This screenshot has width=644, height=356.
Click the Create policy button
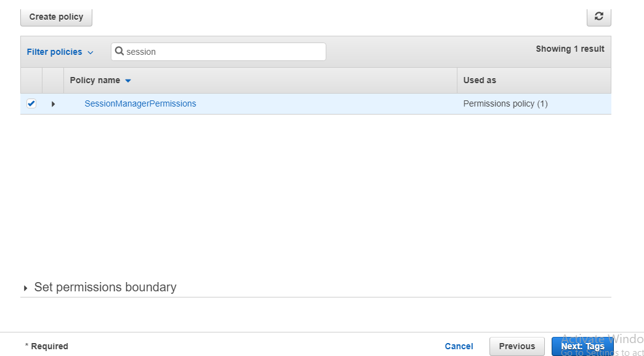(x=56, y=17)
